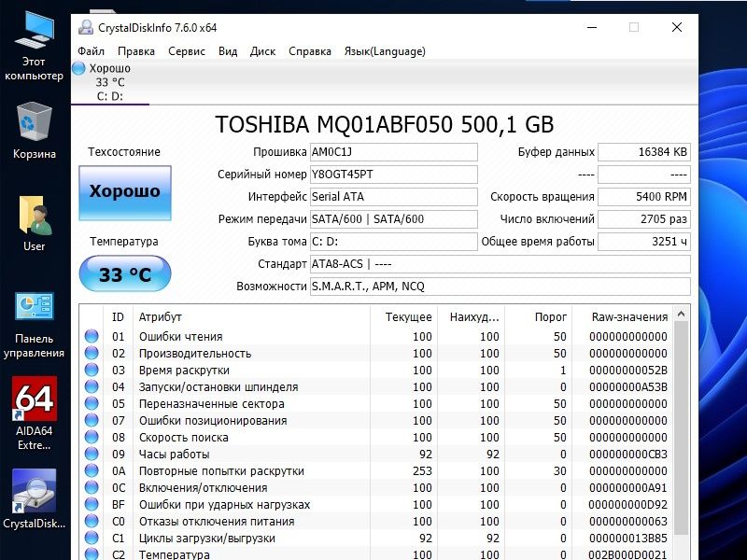Click the Наихуд... column header
Screen dimensions: 747x560
(x=471, y=317)
